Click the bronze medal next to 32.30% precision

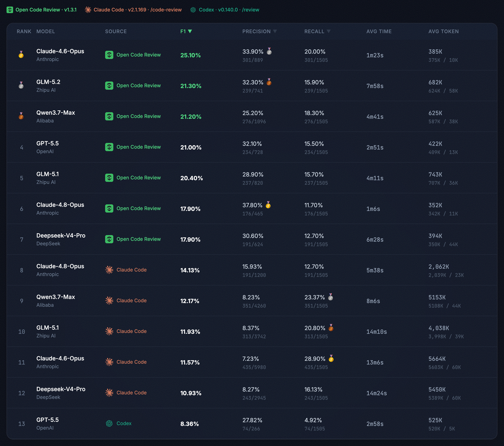tap(269, 82)
